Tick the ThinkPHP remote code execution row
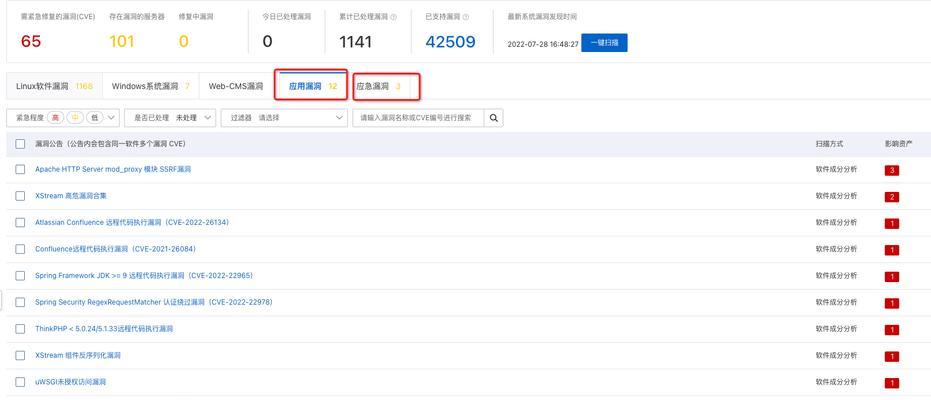 click(x=20, y=329)
